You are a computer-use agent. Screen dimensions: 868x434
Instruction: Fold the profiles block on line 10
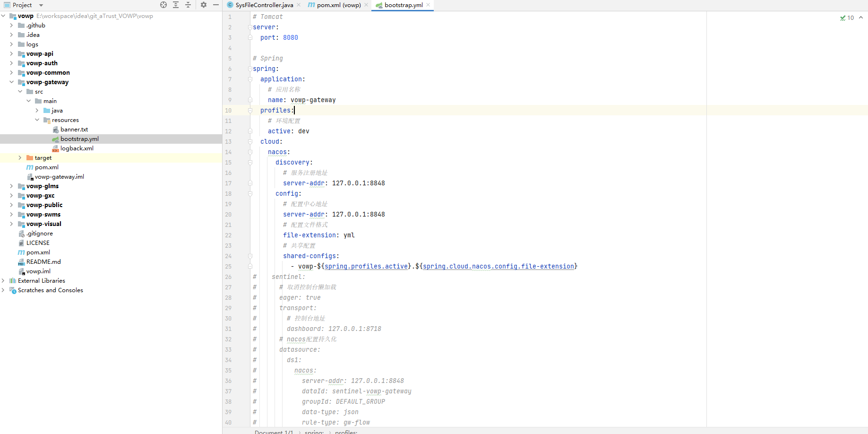[x=250, y=110]
